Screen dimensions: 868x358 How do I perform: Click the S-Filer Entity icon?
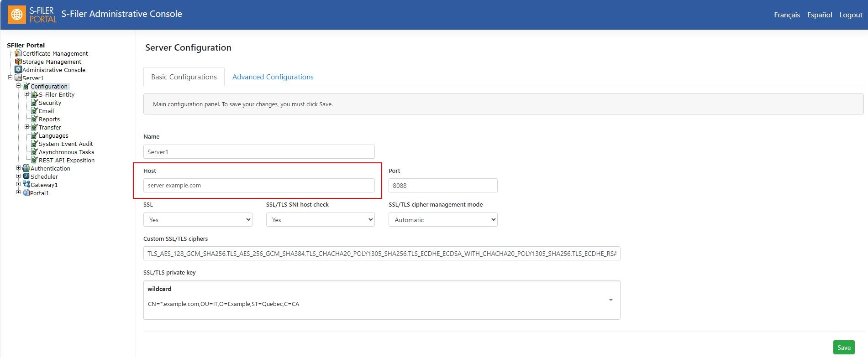pos(35,94)
